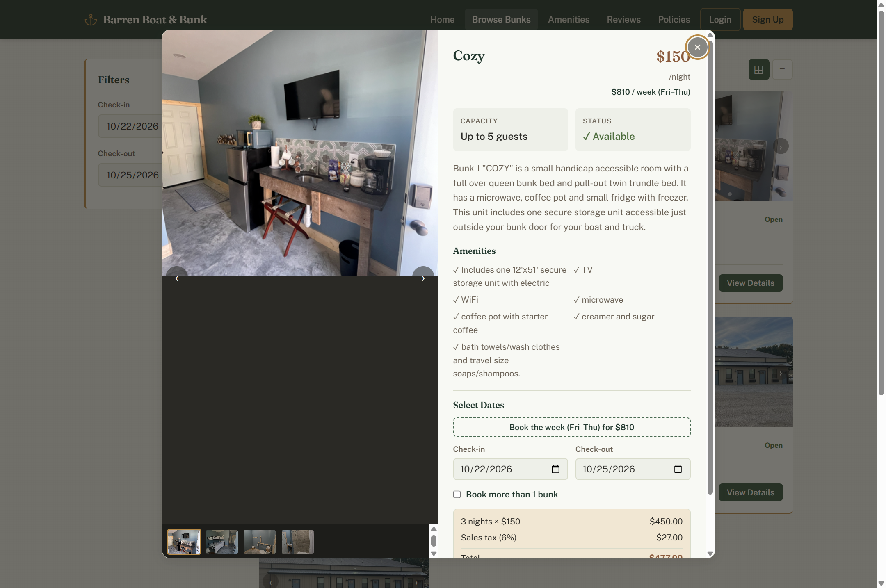Click '$810 / week (Fri–Thu)' text
This screenshot has height=588, width=886.
pos(651,92)
